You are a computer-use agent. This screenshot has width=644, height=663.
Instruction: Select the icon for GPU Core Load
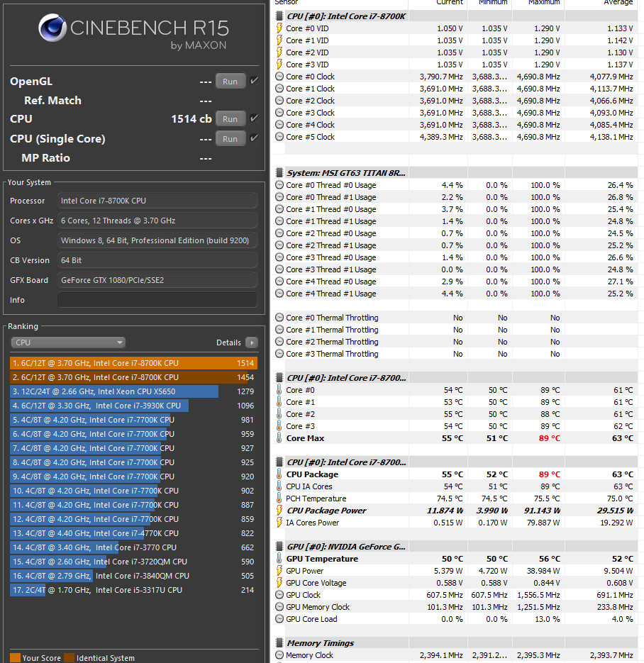279,618
